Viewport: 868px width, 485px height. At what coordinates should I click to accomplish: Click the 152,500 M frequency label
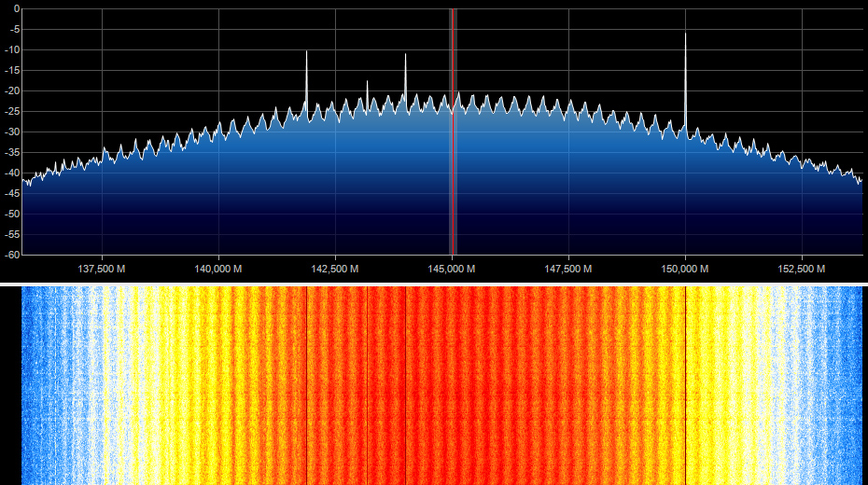(802, 270)
